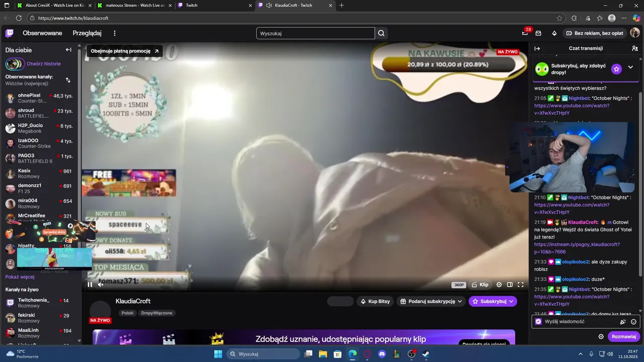644x362 pixels.
Task: Open IzakOOO channel in sidebar
Action: coord(39,143)
